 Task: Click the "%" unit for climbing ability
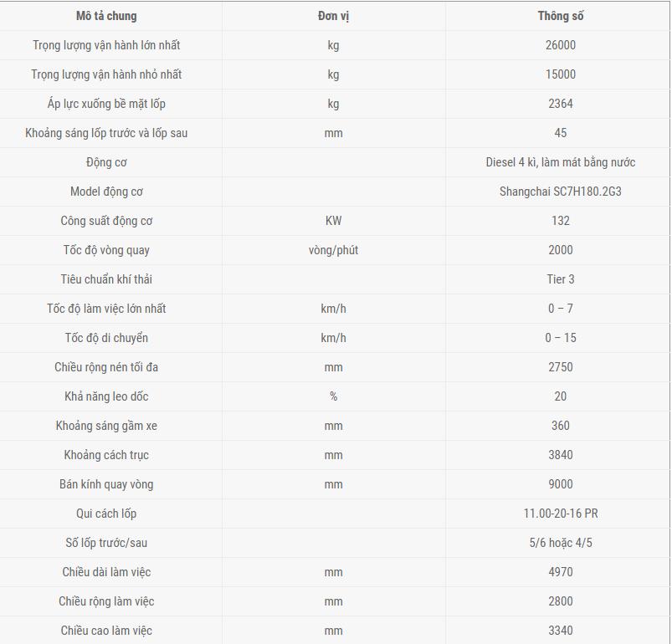coord(333,396)
